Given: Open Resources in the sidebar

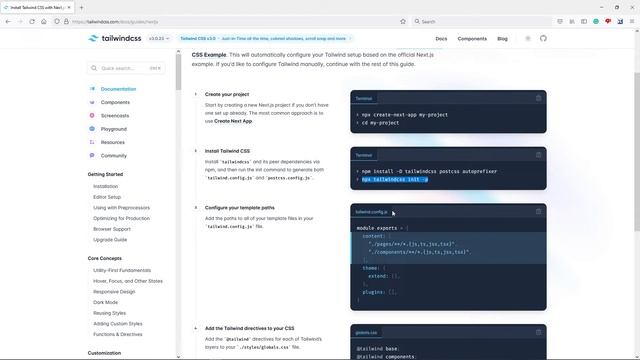Looking at the screenshot, I should 113,142.
